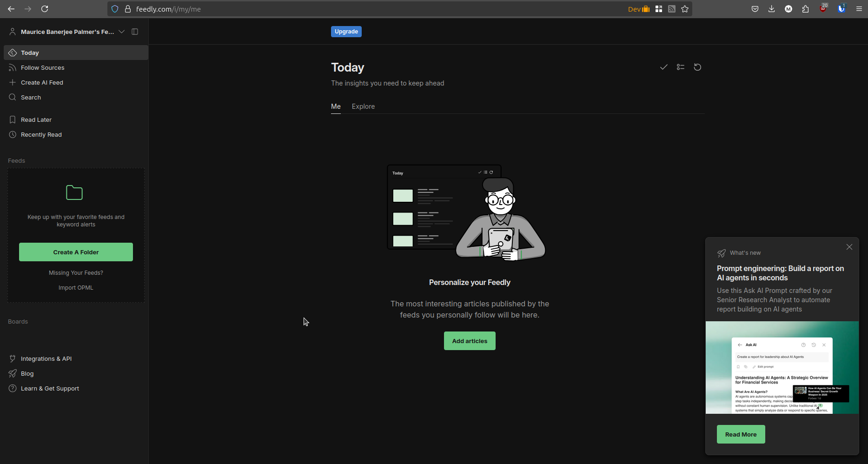This screenshot has height=464, width=868.
Task: Refresh the Today feed
Action: (x=697, y=67)
